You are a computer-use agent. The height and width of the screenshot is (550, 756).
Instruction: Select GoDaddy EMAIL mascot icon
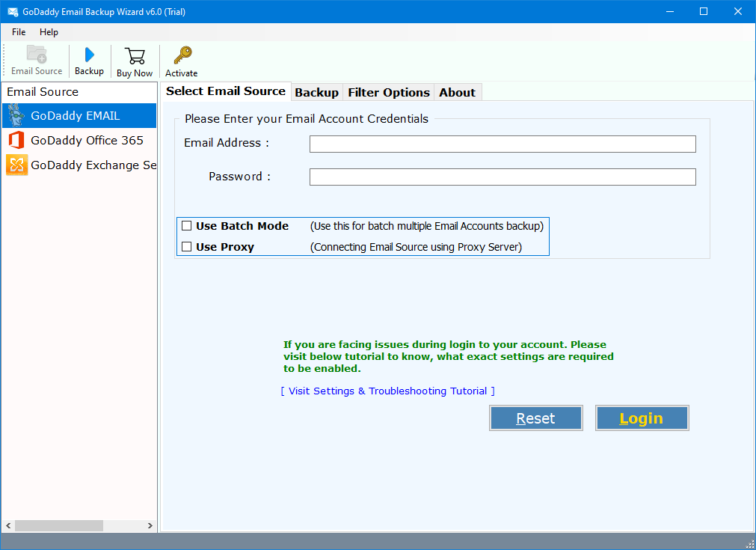point(16,115)
